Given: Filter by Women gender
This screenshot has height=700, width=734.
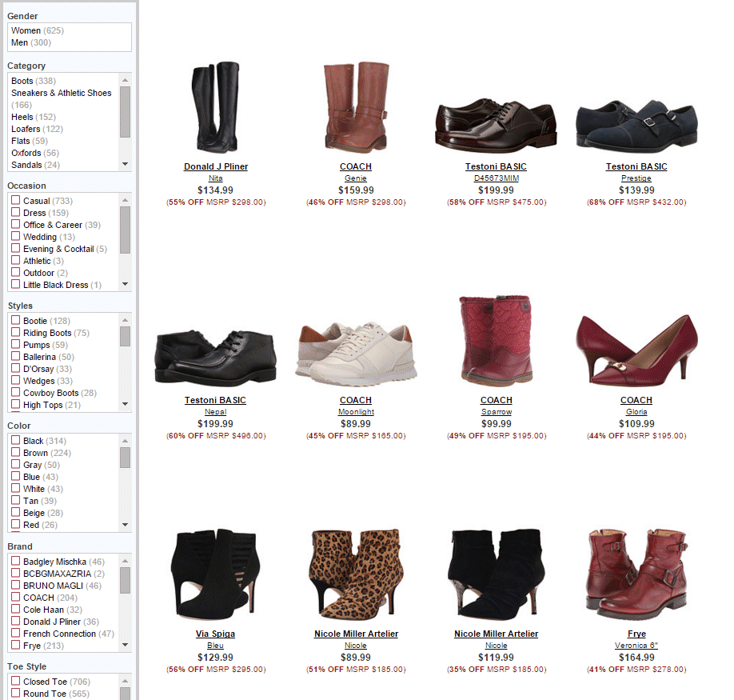Looking at the screenshot, I should coord(26,30).
